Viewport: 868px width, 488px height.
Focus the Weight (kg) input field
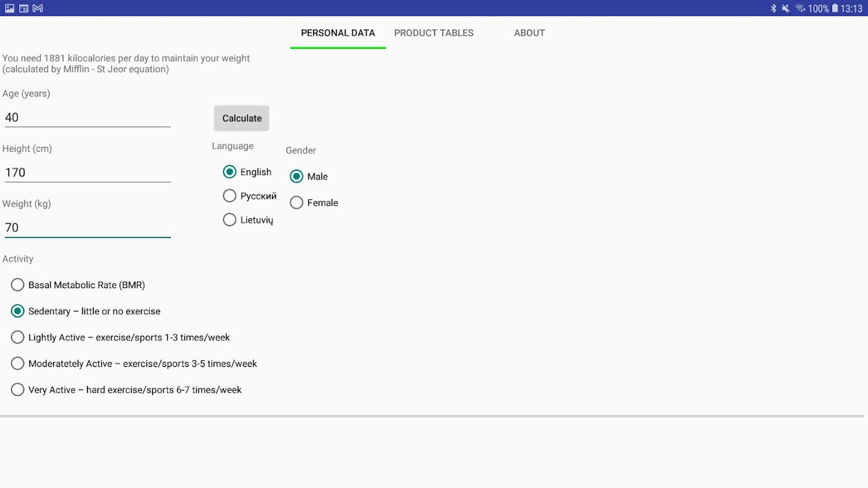(87, 228)
